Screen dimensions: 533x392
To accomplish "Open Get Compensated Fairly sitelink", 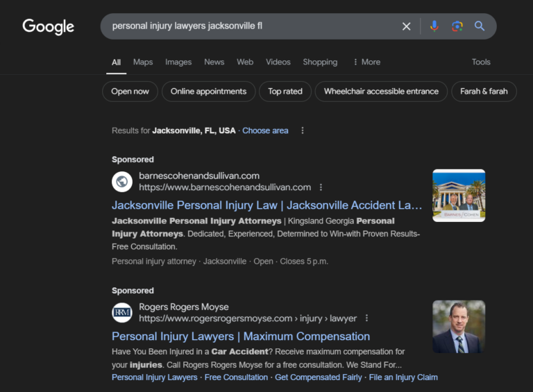I will point(319,377).
